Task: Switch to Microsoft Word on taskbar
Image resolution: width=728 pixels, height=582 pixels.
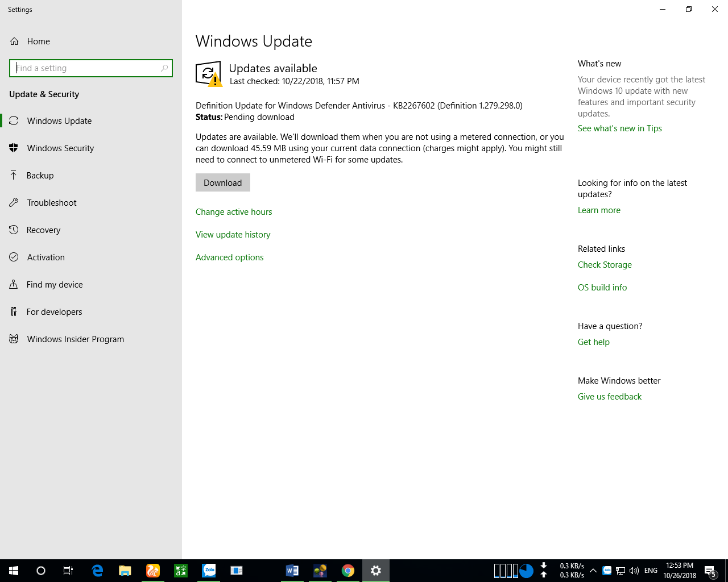Action: [292, 571]
